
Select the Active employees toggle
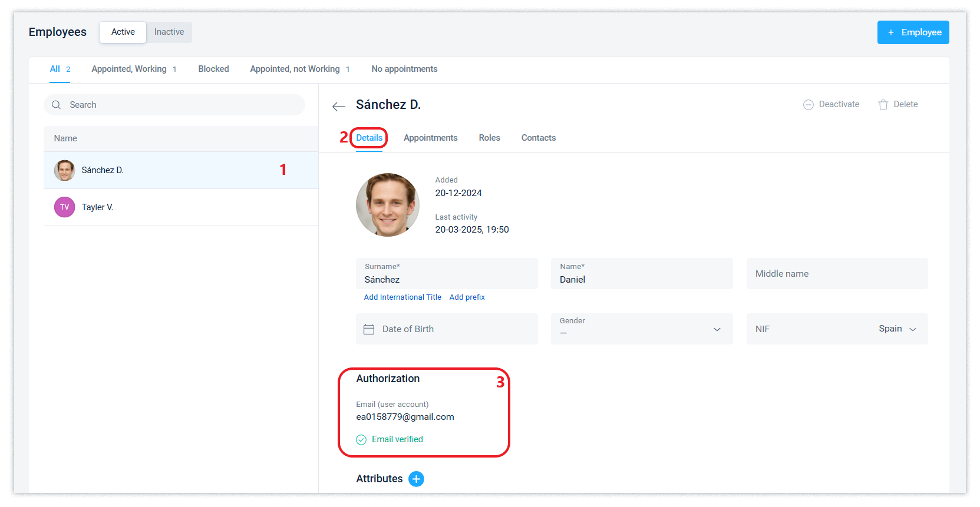123,32
